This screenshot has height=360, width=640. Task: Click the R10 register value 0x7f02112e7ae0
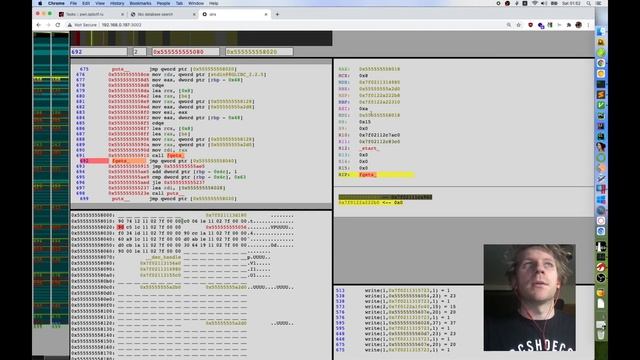pos(379,135)
